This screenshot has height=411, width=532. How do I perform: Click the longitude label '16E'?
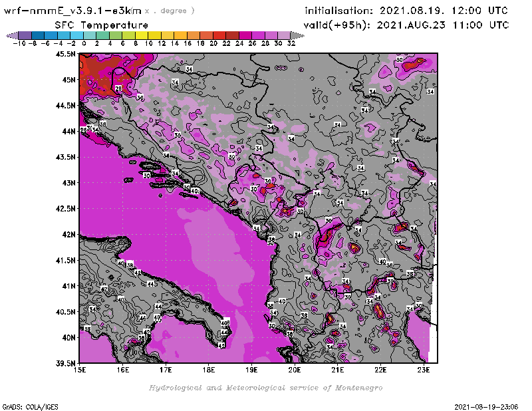click(123, 370)
